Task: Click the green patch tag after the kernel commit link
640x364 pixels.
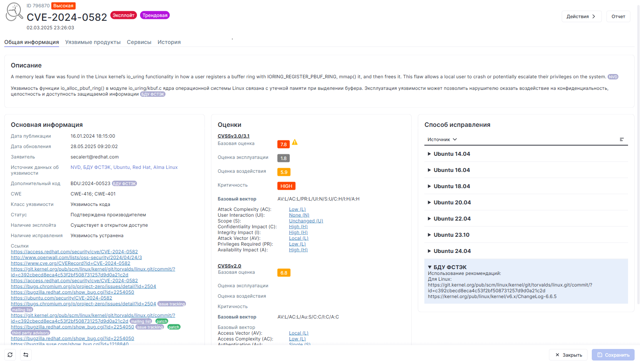Action: [162, 321]
